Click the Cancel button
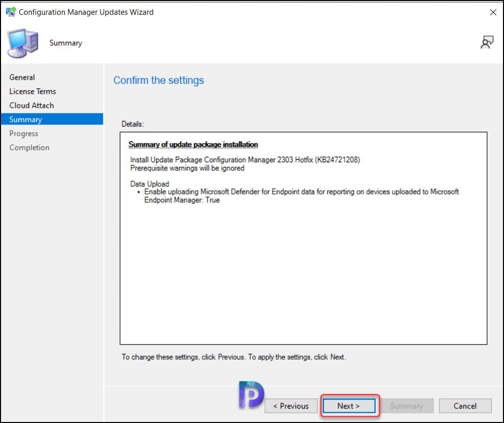Viewport: 504px width, 423px height. point(465,406)
